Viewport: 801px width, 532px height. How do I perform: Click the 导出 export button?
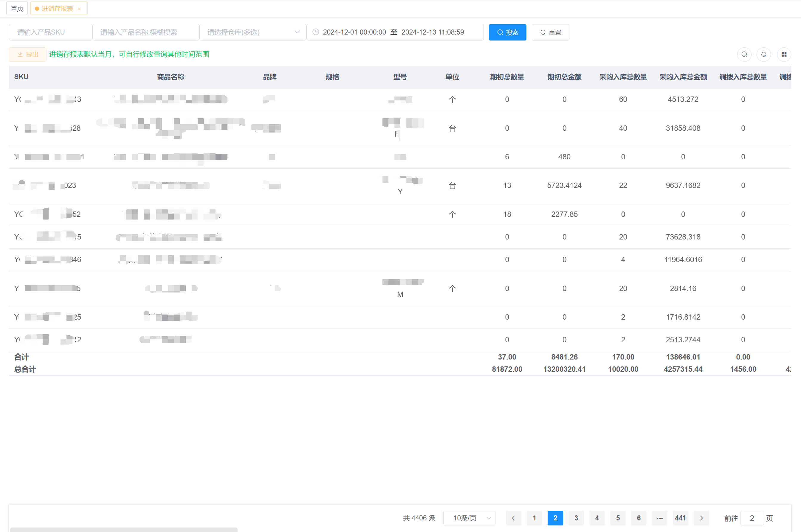point(28,54)
